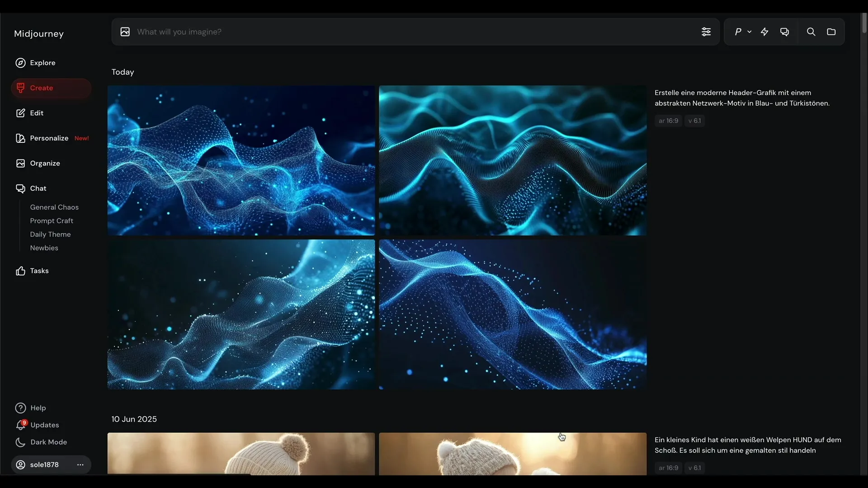Toggle the fast mode lightning icon
868x488 pixels.
[764, 32]
